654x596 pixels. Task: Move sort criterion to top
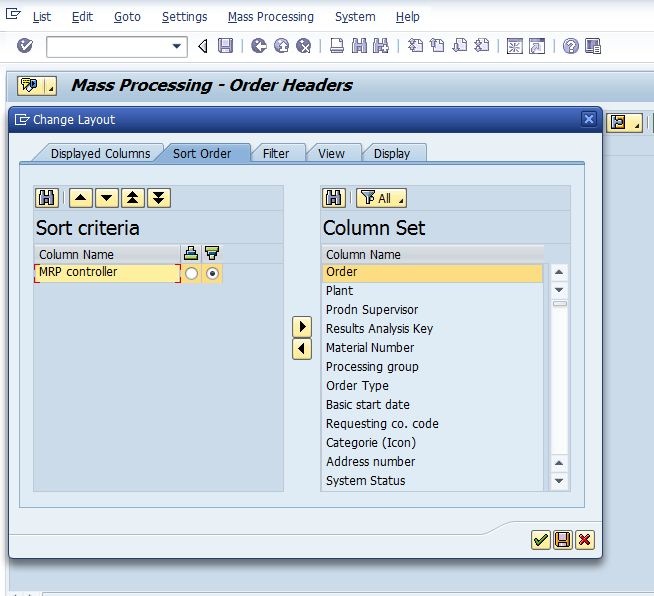click(x=133, y=198)
